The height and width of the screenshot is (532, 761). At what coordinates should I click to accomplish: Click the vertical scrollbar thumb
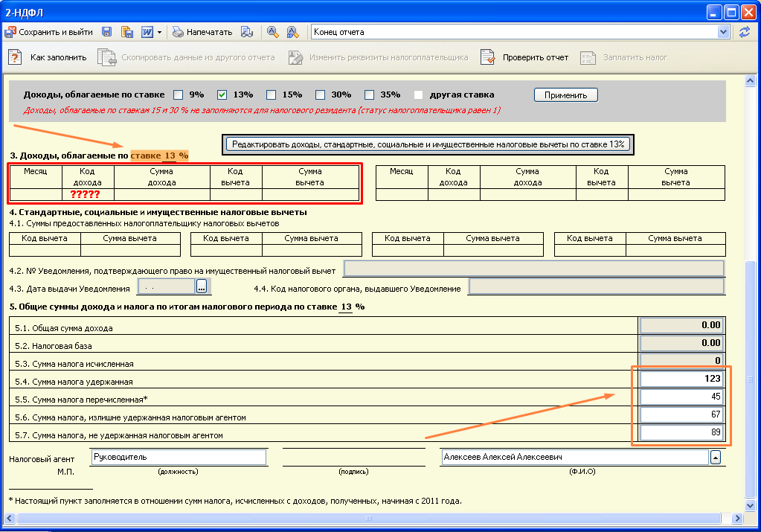coord(751,379)
